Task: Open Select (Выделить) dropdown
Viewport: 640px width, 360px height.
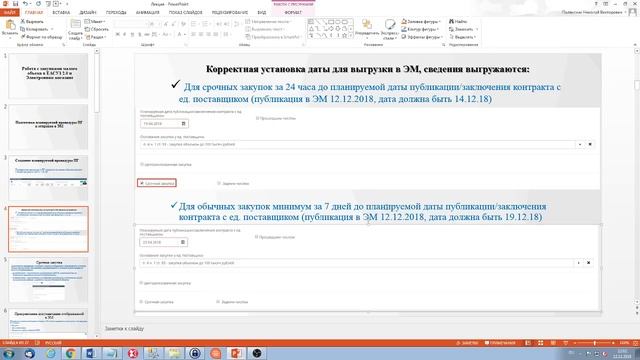Action: 463,37
